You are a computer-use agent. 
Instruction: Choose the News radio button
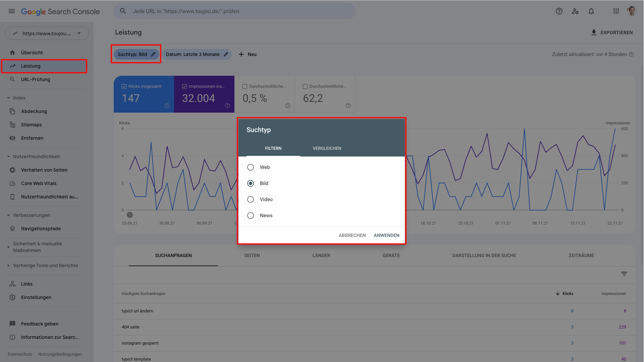tap(251, 216)
